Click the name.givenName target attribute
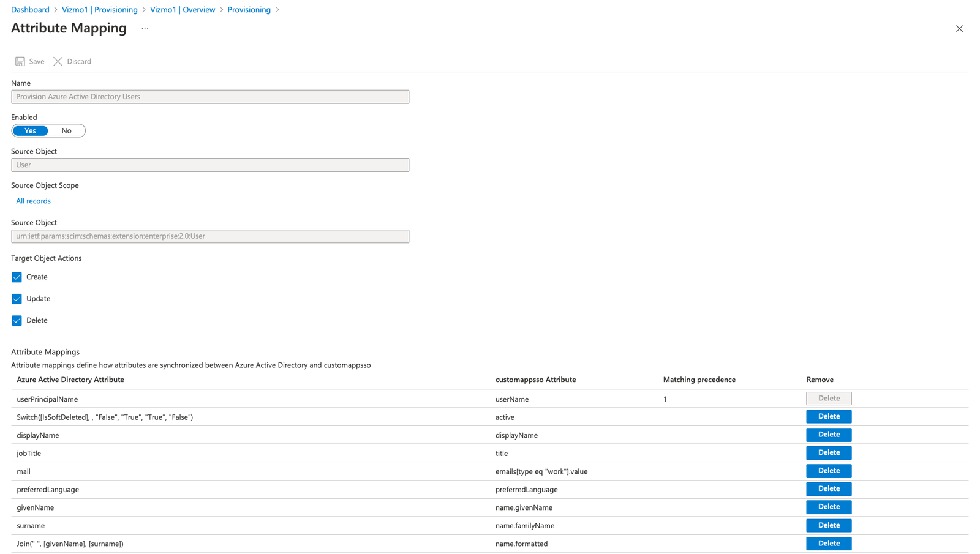 point(524,507)
